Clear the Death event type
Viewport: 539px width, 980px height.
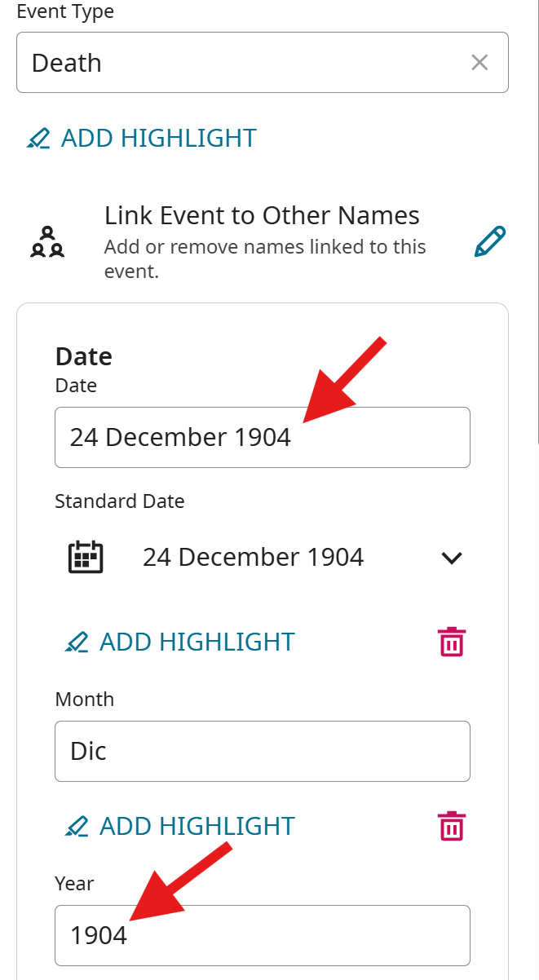(479, 63)
